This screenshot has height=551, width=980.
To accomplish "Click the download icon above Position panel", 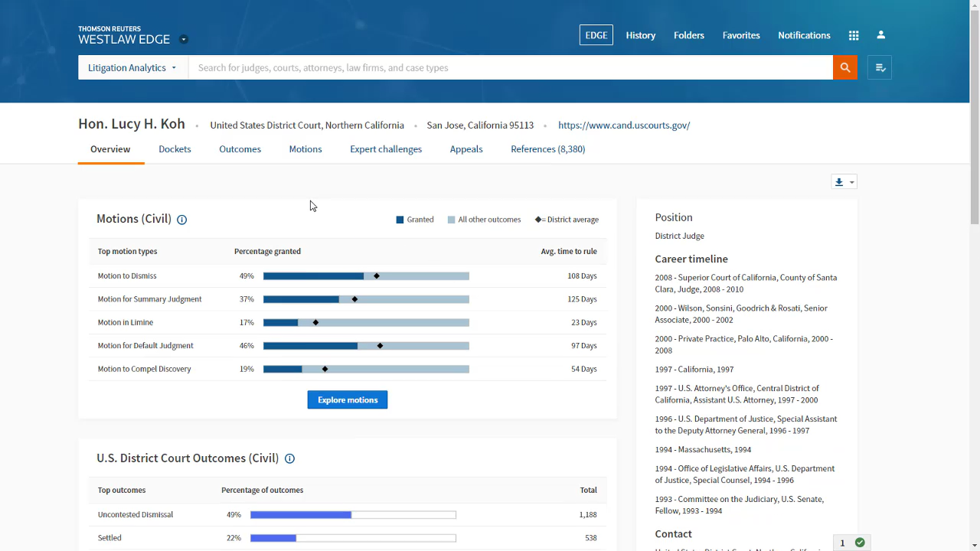I will [839, 182].
